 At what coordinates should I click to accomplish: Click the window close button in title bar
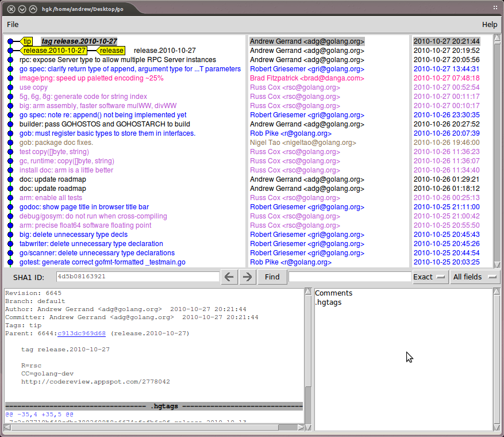11,9
